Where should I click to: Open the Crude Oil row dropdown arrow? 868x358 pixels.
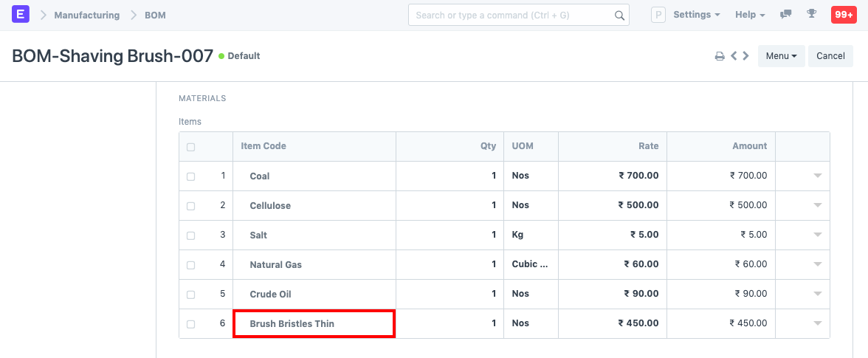(x=817, y=295)
